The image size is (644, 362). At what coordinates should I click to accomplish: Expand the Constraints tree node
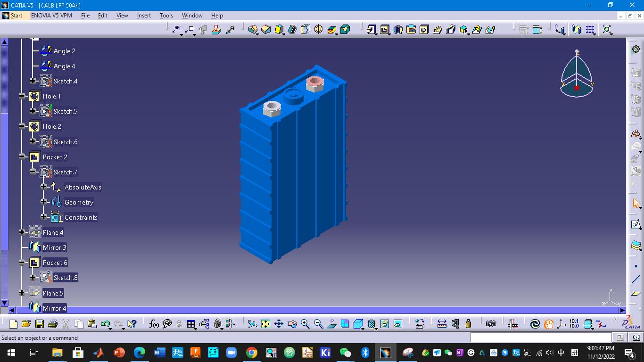[x=44, y=217]
